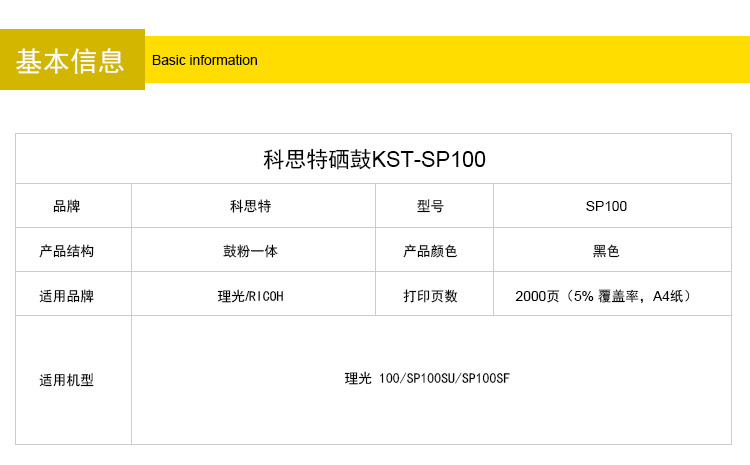
Task: Select the SP100 model value
Action: [606, 206]
